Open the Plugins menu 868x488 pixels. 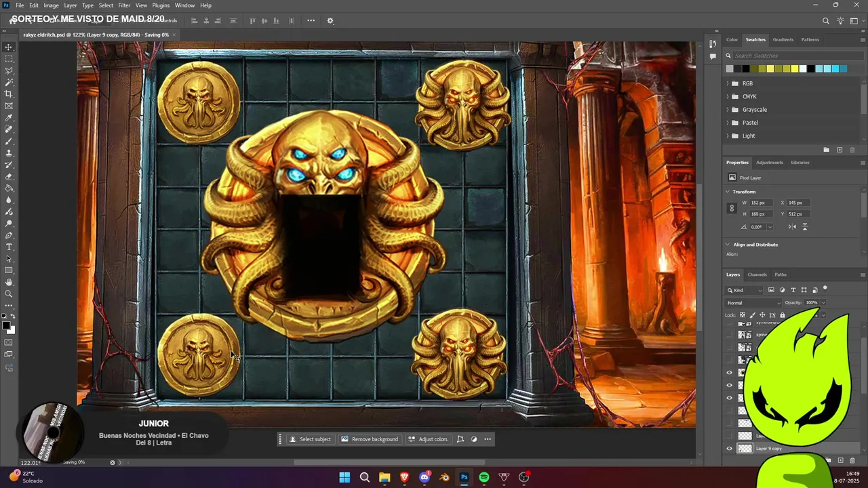click(161, 5)
